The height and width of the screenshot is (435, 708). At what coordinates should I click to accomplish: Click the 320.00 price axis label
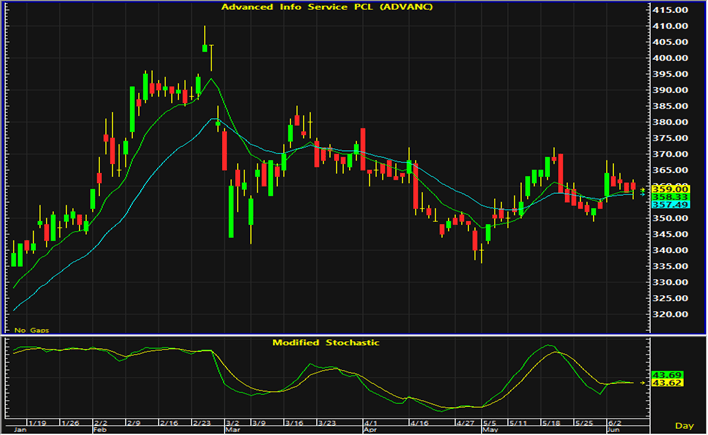tap(670, 314)
